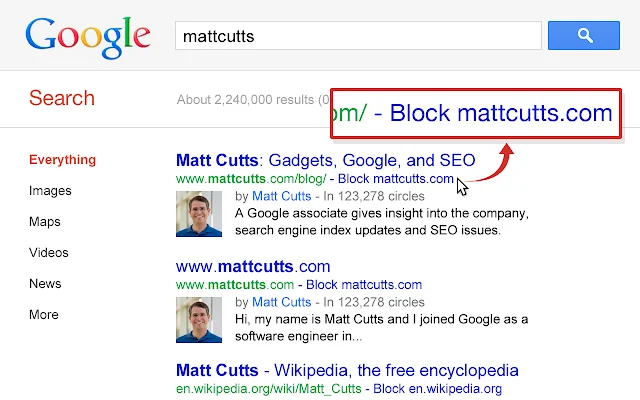This screenshot has height=400, width=640.
Task: Show Videos results
Action: [x=49, y=253]
